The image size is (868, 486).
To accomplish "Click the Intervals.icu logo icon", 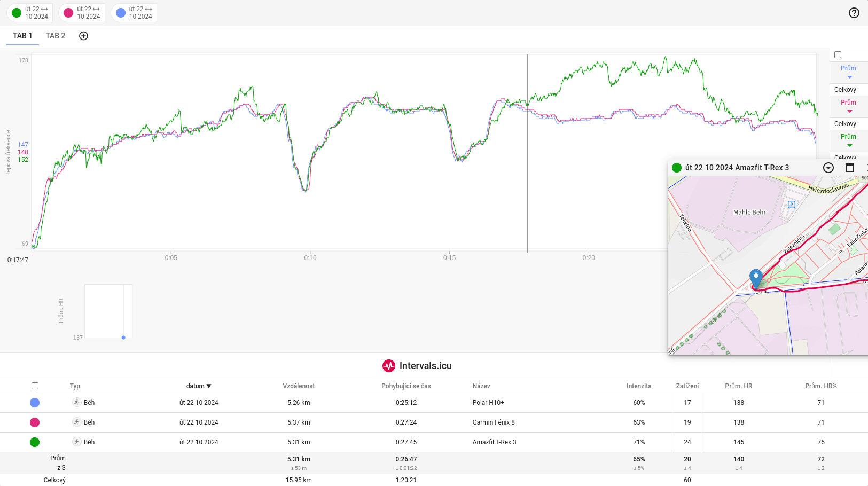I will pyautogui.click(x=388, y=366).
